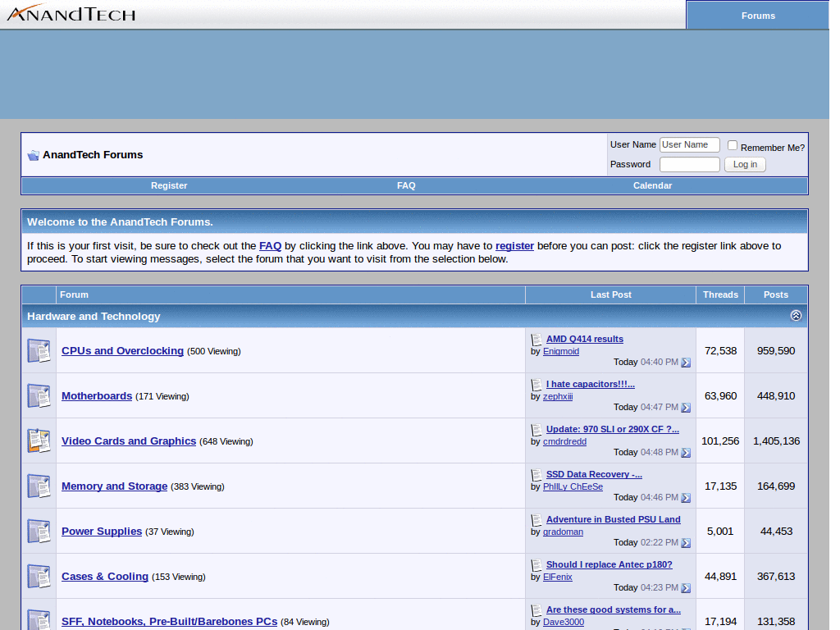
Task: Open the Forums tab
Action: 757,16
